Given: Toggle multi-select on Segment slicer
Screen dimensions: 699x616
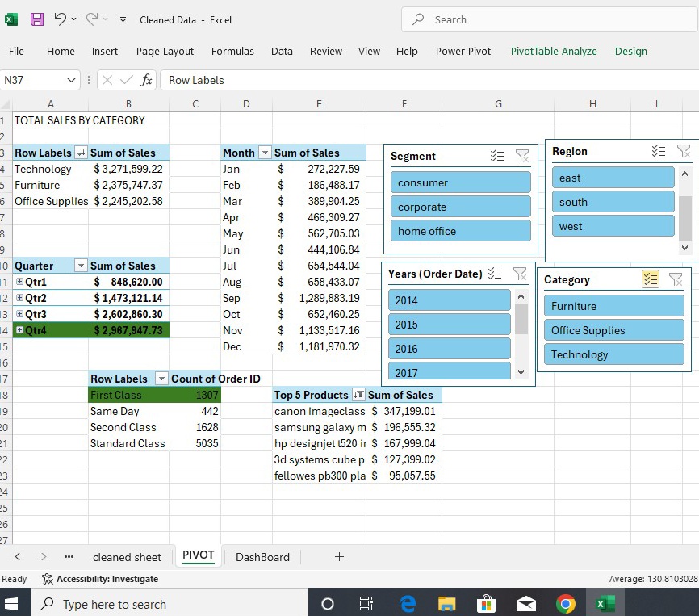Looking at the screenshot, I should coord(497,156).
